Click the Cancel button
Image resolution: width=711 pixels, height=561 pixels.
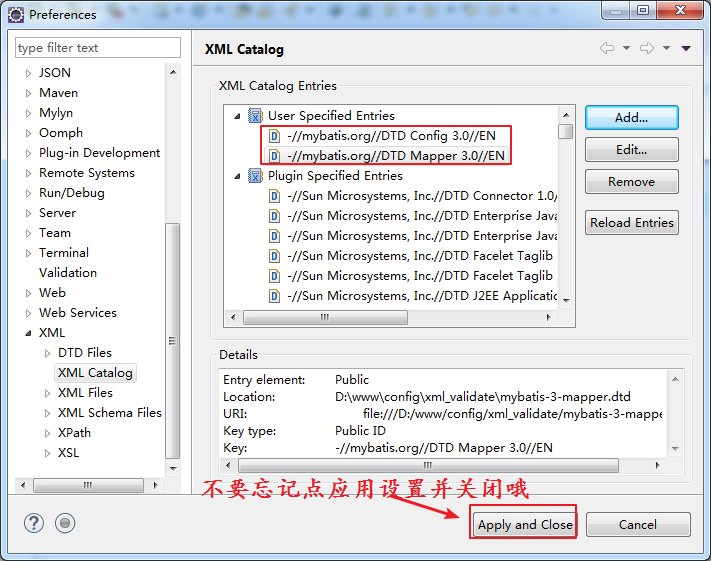tap(638, 525)
